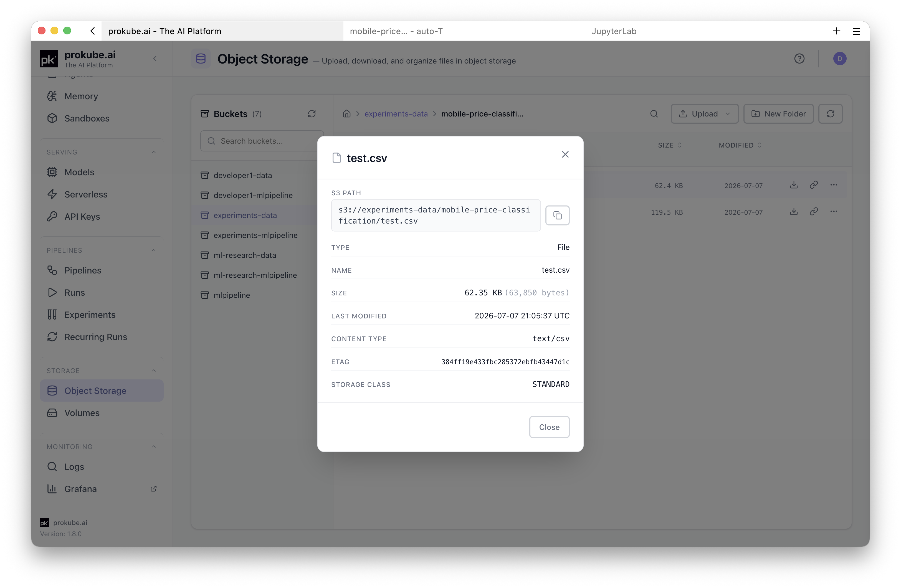
Task: Open API Keys page
Action: pyautogui.click(x=102, y=217)
